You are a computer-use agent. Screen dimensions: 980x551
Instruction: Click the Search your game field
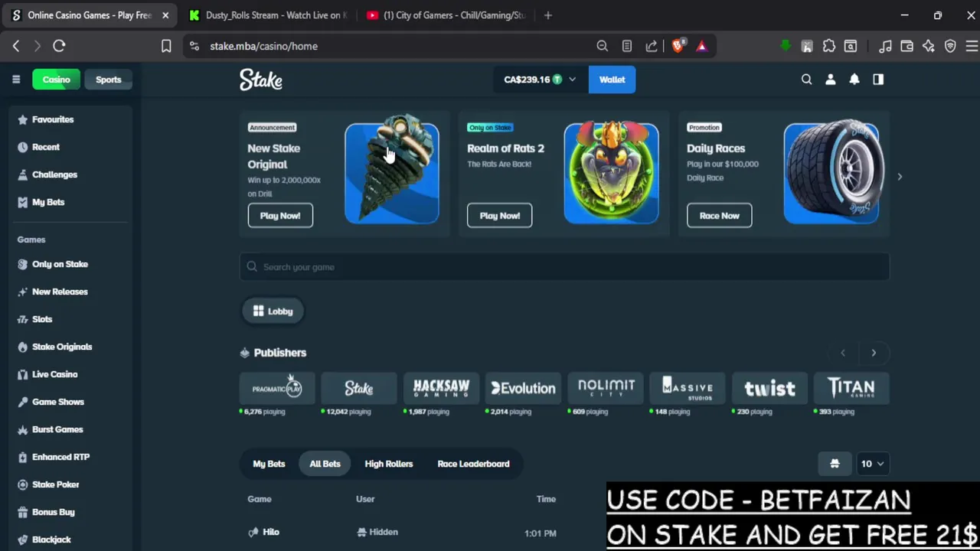[564, 267]
